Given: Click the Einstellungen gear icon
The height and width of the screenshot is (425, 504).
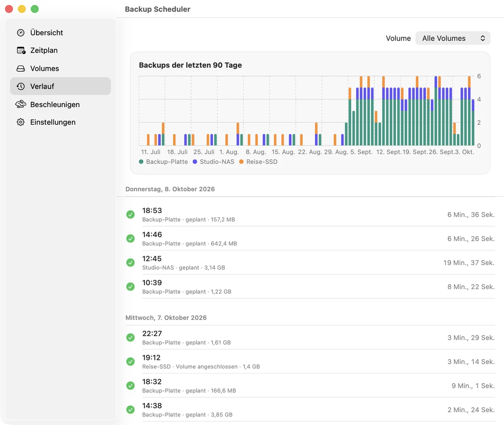Looking at the screenshot, I should pyautogui.click(x=21, y=122).
